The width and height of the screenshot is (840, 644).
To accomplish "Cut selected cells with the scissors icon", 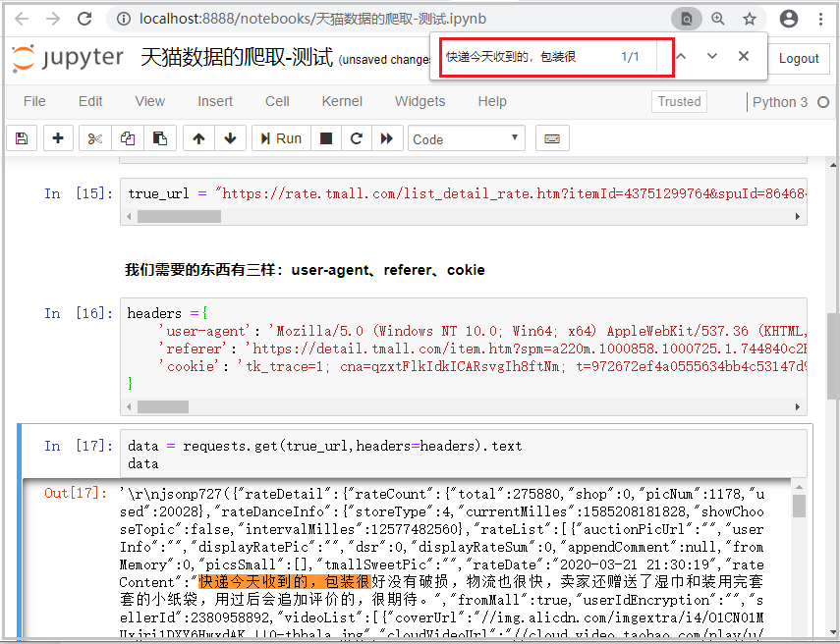I will (95, 138).
